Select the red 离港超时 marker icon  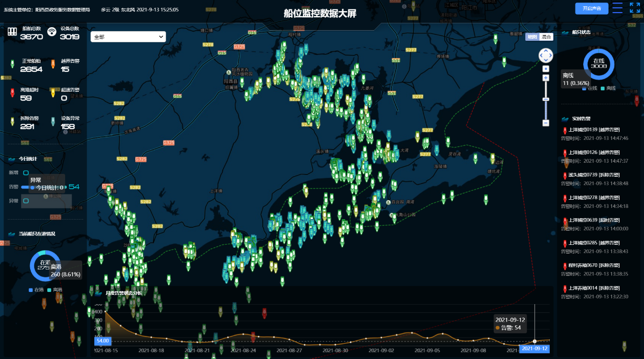tap(12, 93)
